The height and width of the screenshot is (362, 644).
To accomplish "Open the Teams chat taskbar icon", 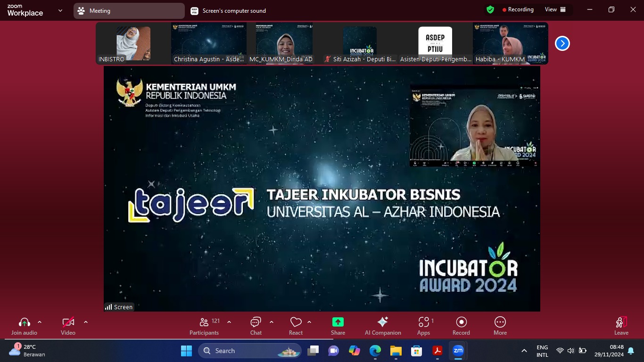I will coord(334,351).
